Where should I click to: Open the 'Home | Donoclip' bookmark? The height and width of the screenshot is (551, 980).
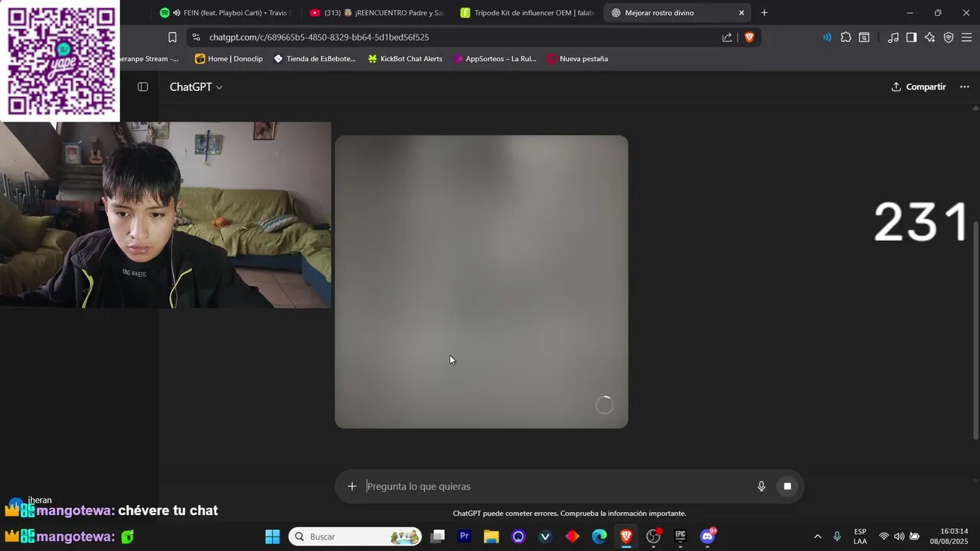tap(229, 59)
